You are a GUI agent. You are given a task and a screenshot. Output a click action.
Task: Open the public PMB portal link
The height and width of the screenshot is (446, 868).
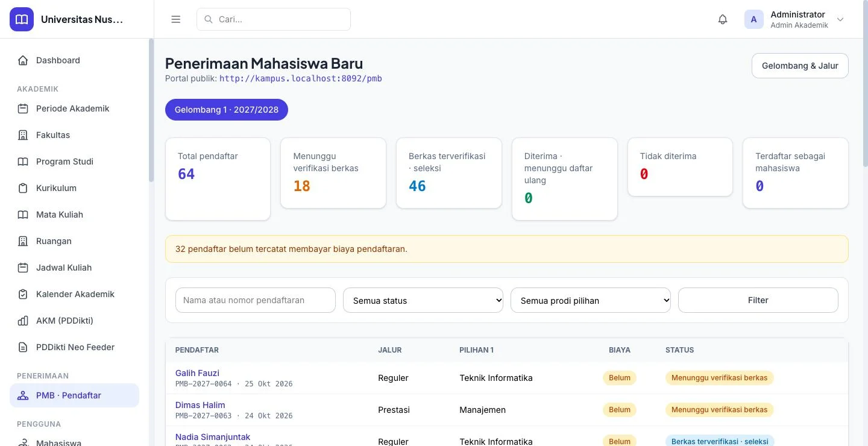(301, 78)
